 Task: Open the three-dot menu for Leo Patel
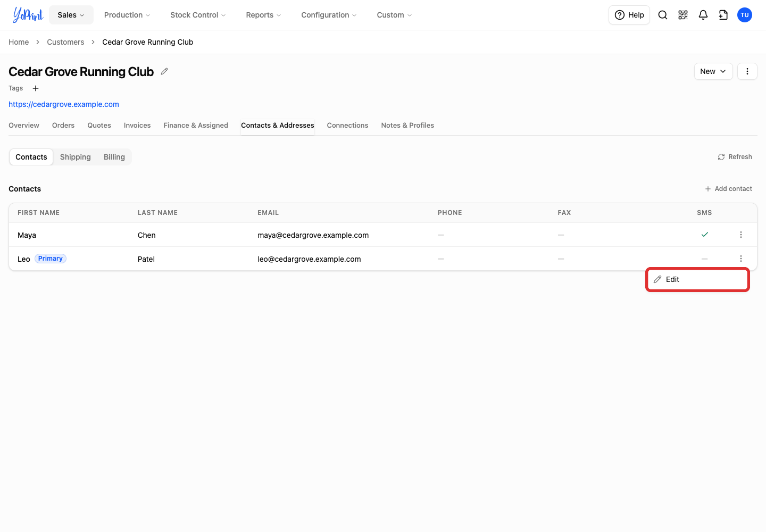pos(741,259)
